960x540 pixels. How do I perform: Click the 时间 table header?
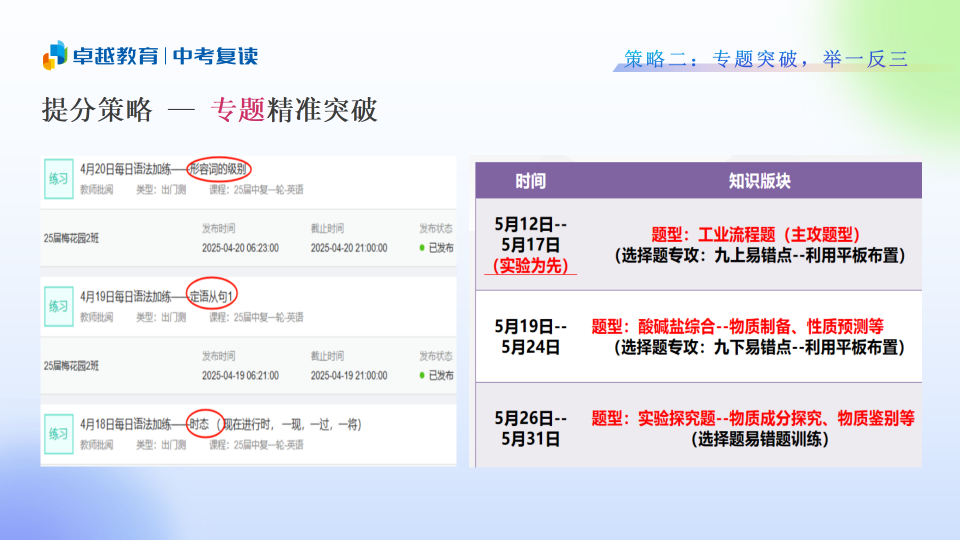click(x=530, y=181)
